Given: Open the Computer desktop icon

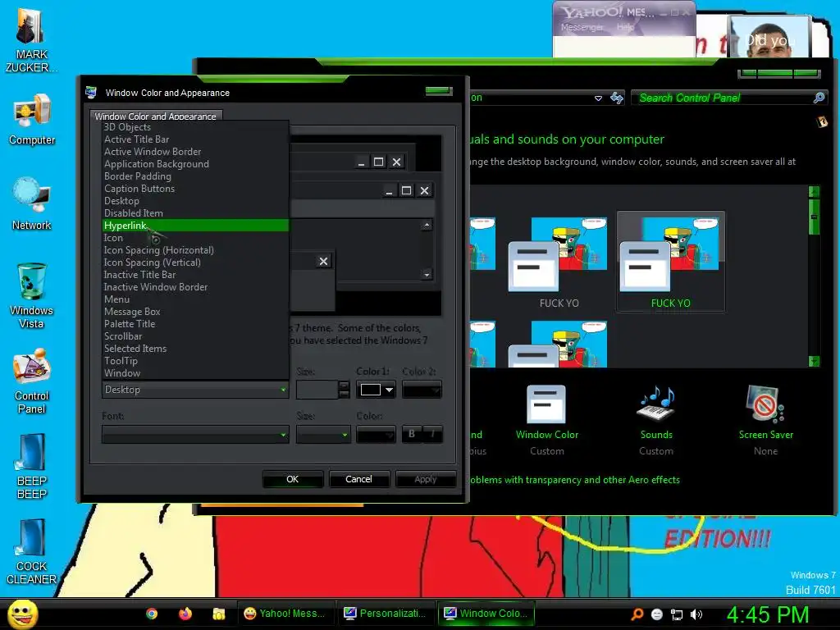Looking at the screenshot, I should tap(32, 119).
